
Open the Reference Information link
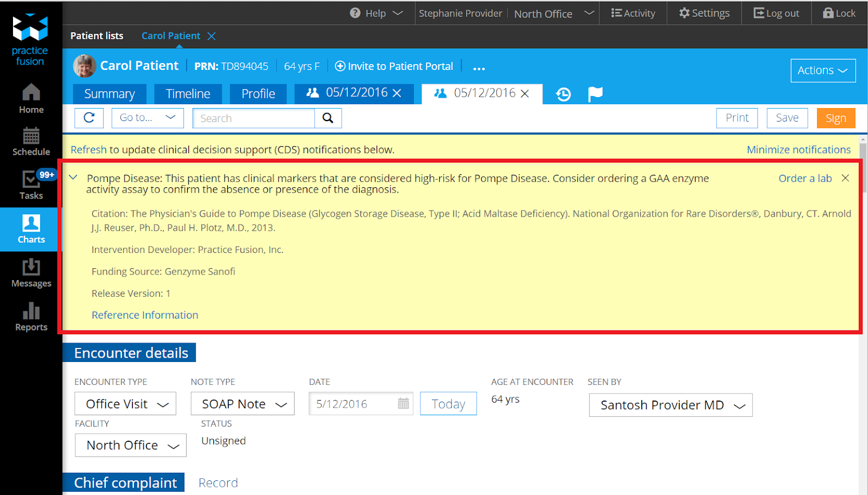click(x=145, y=315)
